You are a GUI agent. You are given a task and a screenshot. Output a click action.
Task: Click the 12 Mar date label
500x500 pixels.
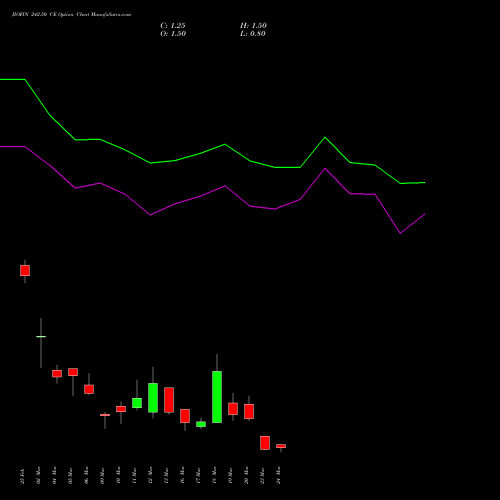tap(150, 475)
